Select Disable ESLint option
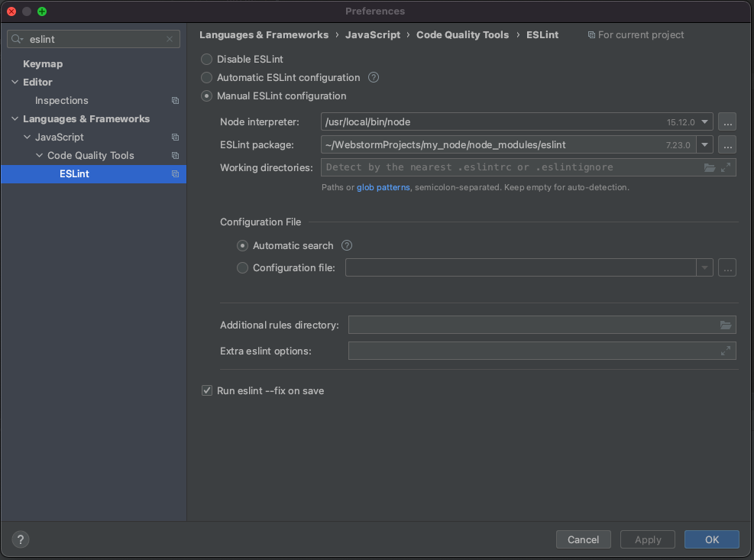Viewport: 754px width, 560px height. coord(207,59)
